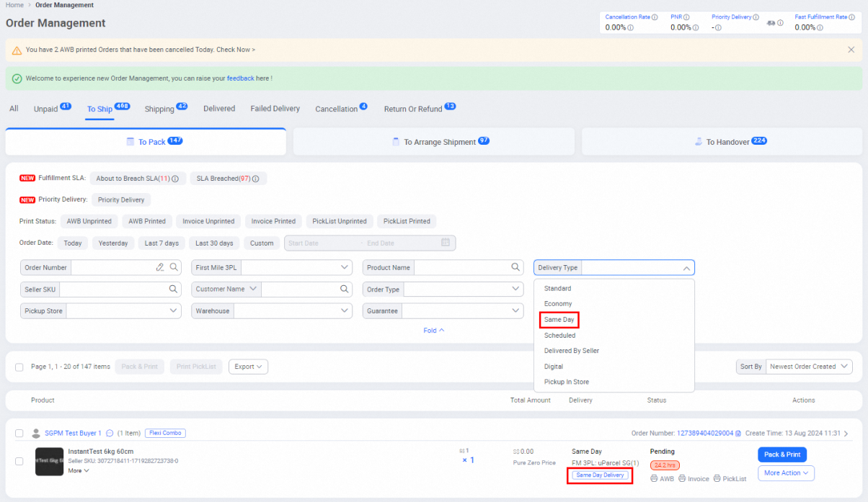Click info icon beside SLA Breached filter
868x502 pixels.
(255, 179)
